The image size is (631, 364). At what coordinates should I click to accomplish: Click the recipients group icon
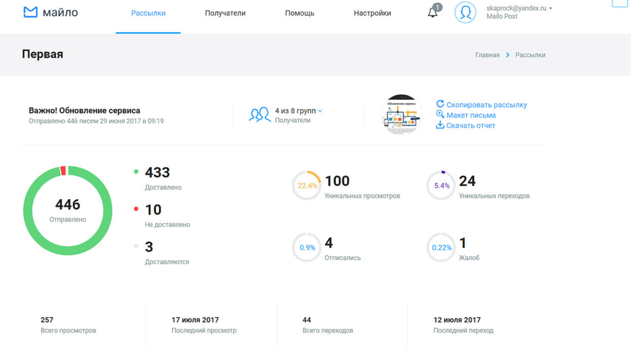pos(260,115)
